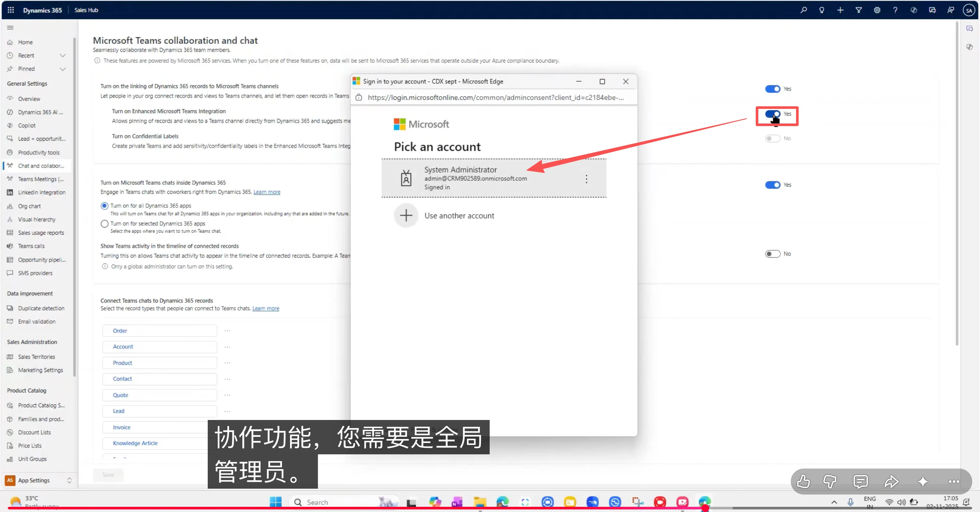Toggle Show Teams activity in the timeline
The width and height of the screenshot is (980, 512).
click(772, 254)
